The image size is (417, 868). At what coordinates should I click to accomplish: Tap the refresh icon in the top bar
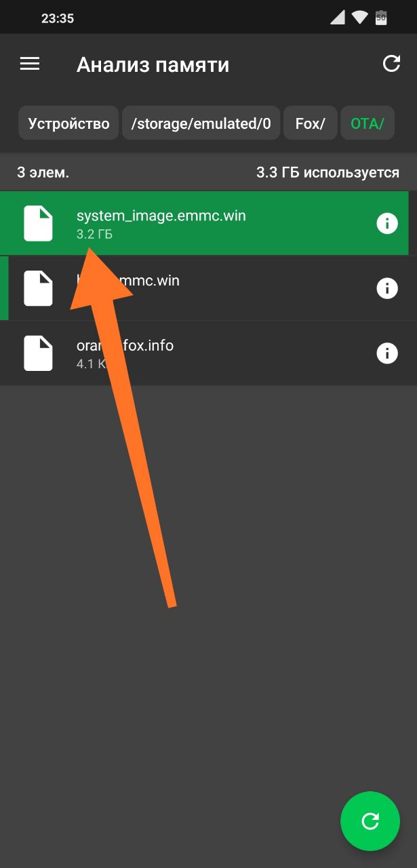tap(391, 64)
